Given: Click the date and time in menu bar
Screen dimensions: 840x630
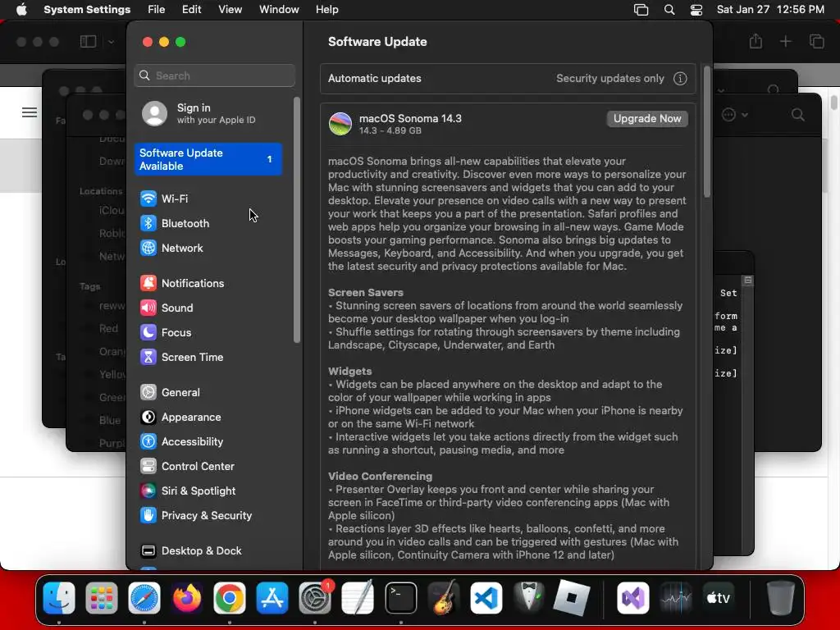Looking at the screenshot, I should [770, 10].
